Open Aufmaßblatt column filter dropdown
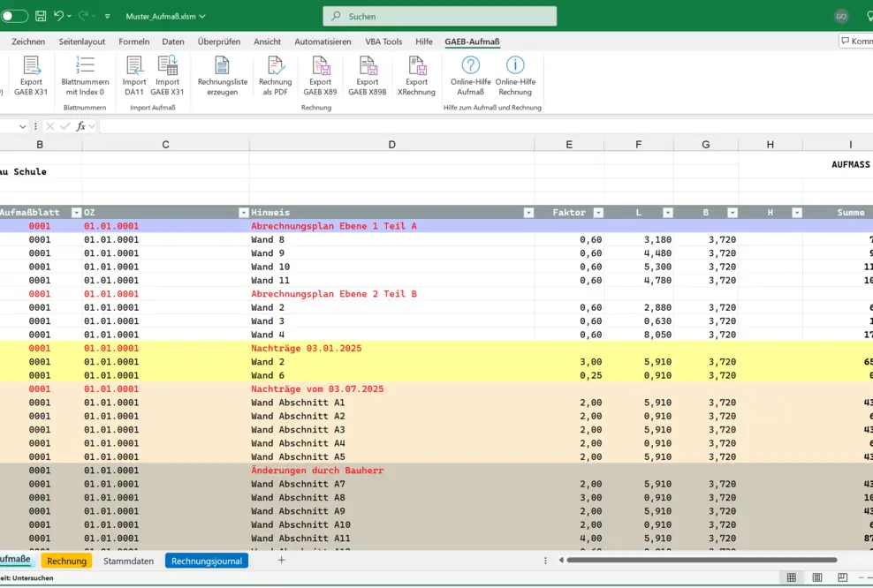Image resolution: width=873 pixels, height=588 pixels. pyautogui.click(x=76, y=213)
